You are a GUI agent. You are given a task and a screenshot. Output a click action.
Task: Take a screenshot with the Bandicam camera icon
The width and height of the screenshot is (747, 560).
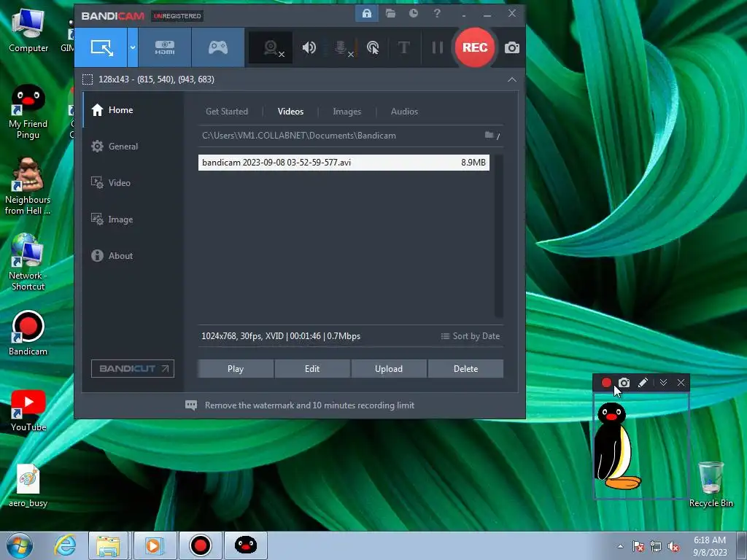coord(512,47)
